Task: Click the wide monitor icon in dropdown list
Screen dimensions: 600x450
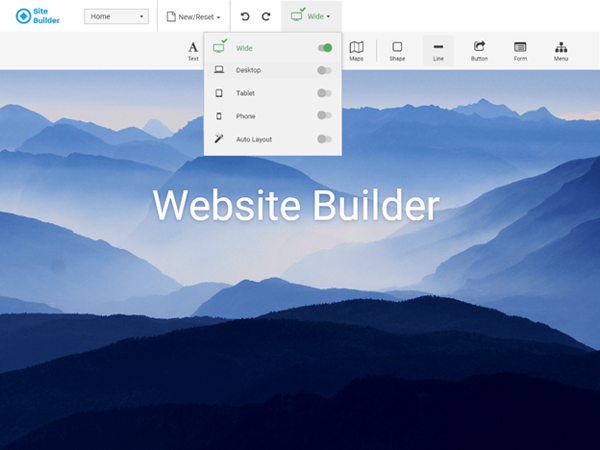Action: [219, 47]
